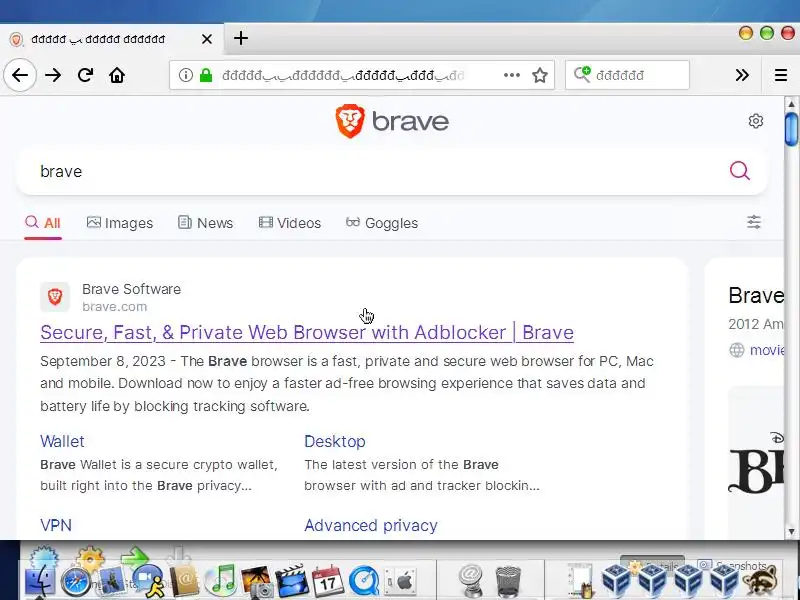The width and height of the screenshot is (800, 600).
Task: Open Finder from the dock
Action: click(x=40, y=581)
